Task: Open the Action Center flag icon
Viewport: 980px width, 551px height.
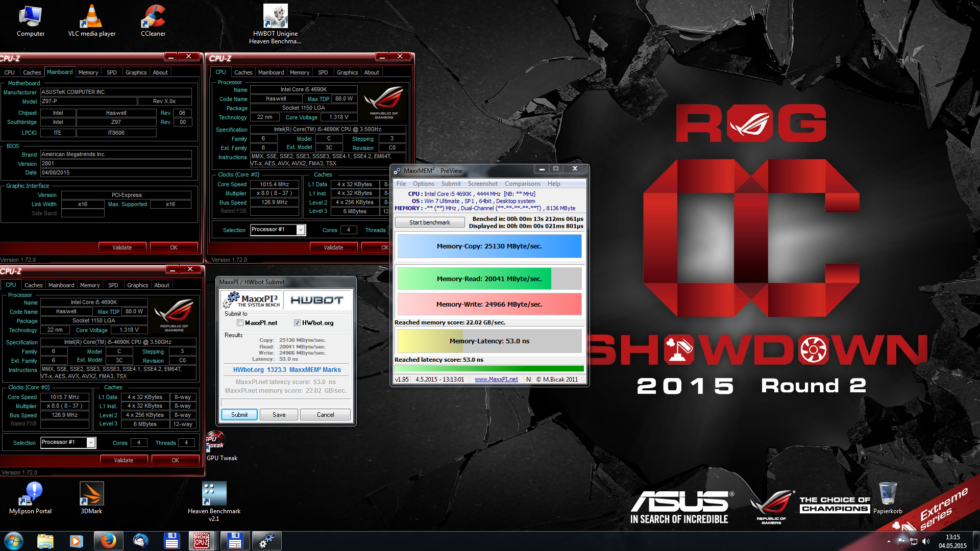Action: [901, 541]
